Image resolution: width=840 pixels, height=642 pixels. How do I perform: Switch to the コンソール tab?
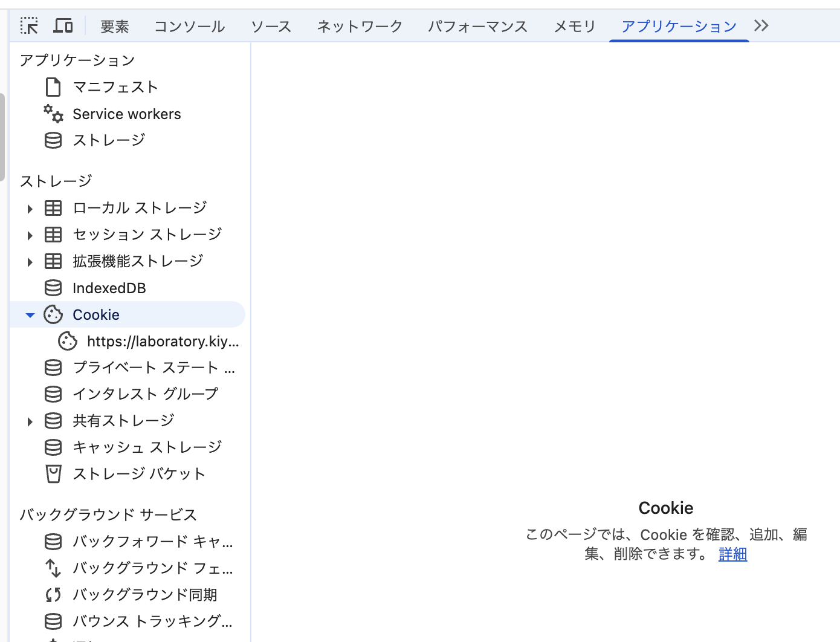click(189, 27)
